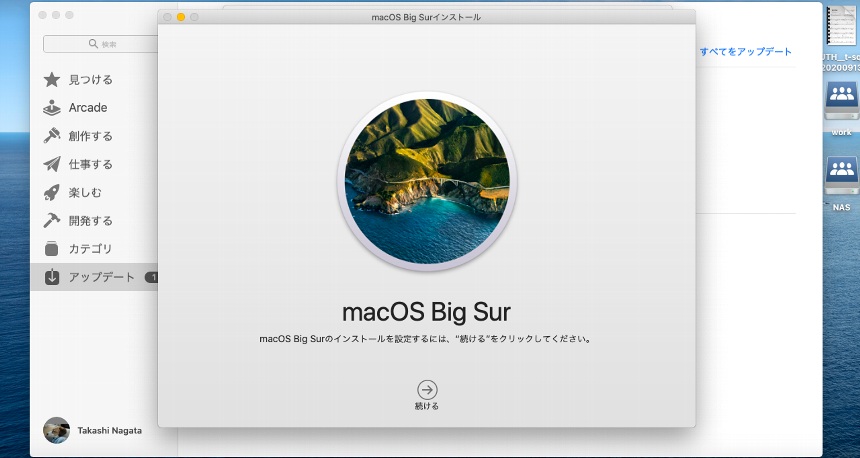
Task: Select the document file icon on desktop
Action: tap(841, 25)
